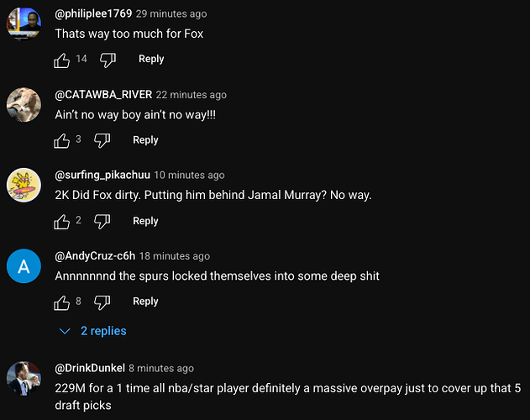The image size is (530, 420).
Task: Open the DrinkDunkel avatar picture
Action: (x=24, y=378)
